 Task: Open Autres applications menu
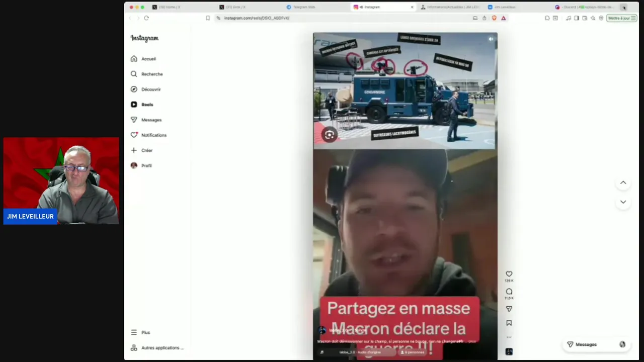[157, 348]
